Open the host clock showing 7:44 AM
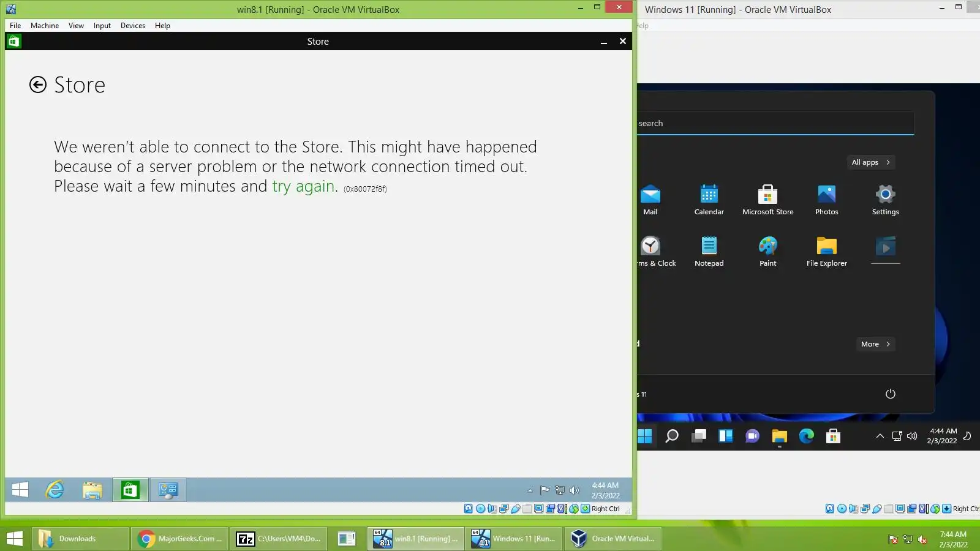Image resolution: width=980 pixels, height=551 pixels. coord(954,539)
